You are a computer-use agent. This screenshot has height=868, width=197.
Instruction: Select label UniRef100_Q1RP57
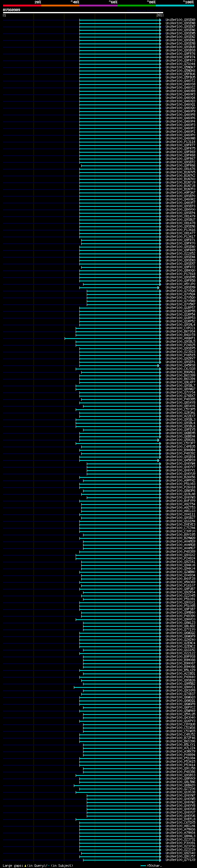point(180,308)
